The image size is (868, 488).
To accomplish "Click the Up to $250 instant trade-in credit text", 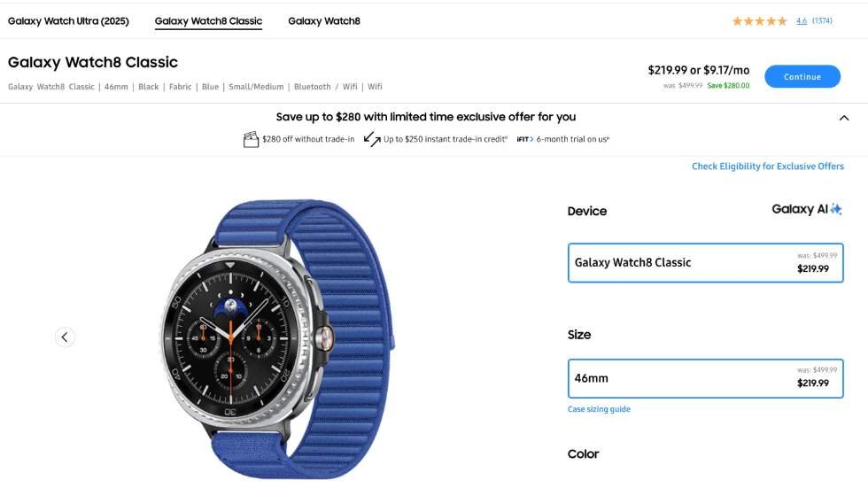I will pyautogui.click(x=444, y=139).
